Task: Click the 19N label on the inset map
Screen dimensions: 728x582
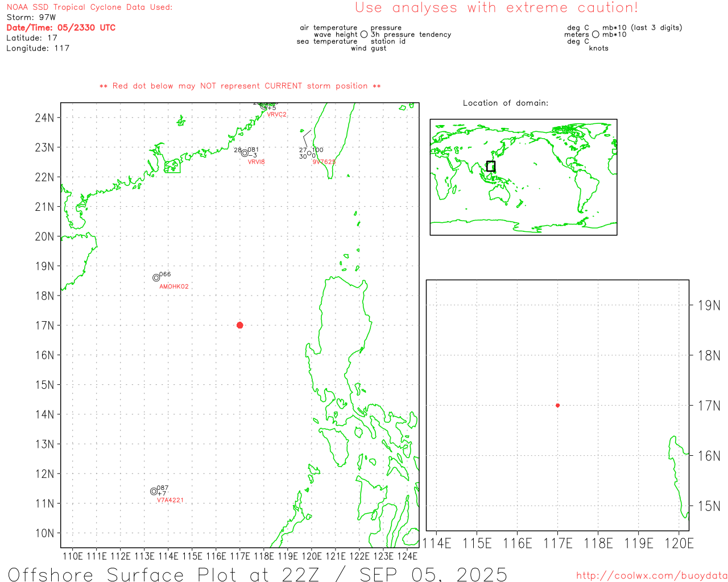Action: click(709, 305)
